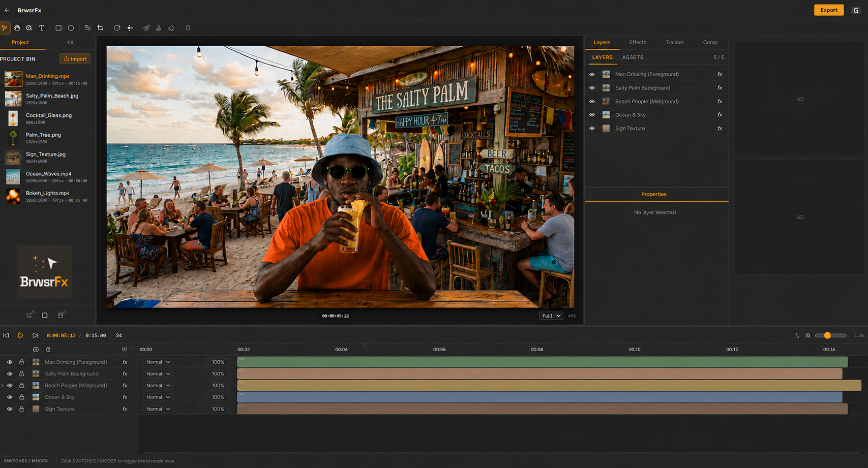The image size is (868, 468).
Task: Play the timeline
Action: pyautogui.click(x=20, y=335)
